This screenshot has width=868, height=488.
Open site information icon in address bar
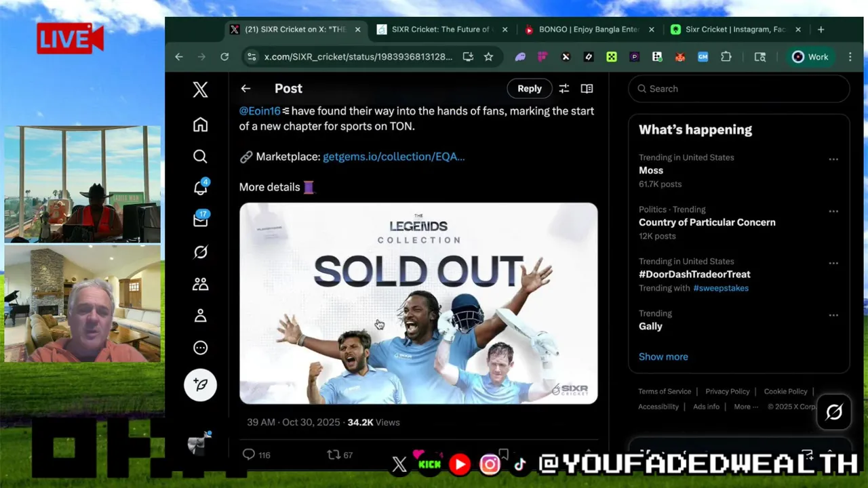pos(252,57)
